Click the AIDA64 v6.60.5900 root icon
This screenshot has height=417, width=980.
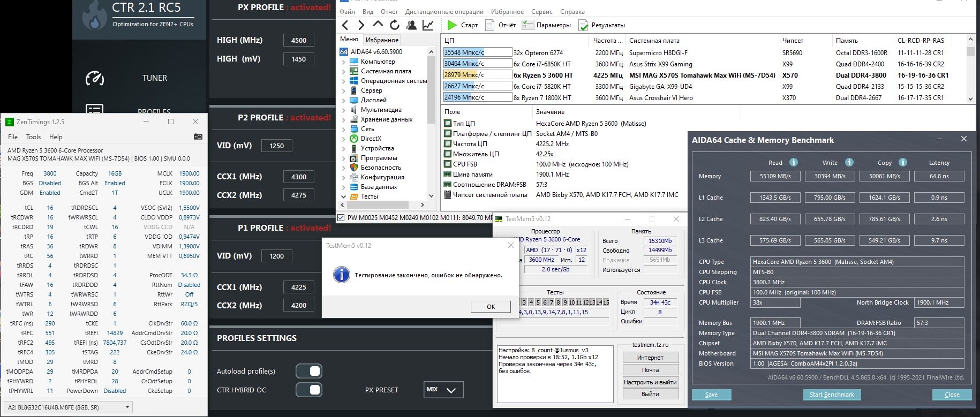[x=344, y=52]
